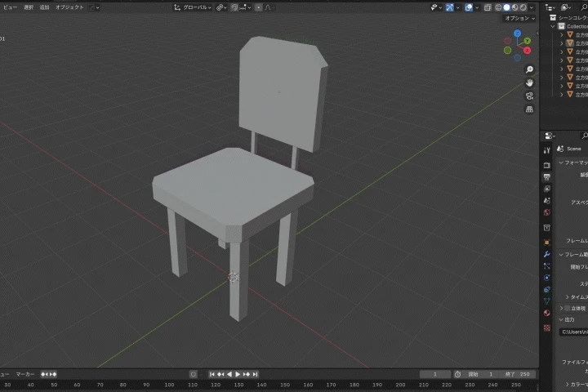
Task: Click the zoom viewport magnifier icon
Action: pyautogui.click(x=529, y=69)
